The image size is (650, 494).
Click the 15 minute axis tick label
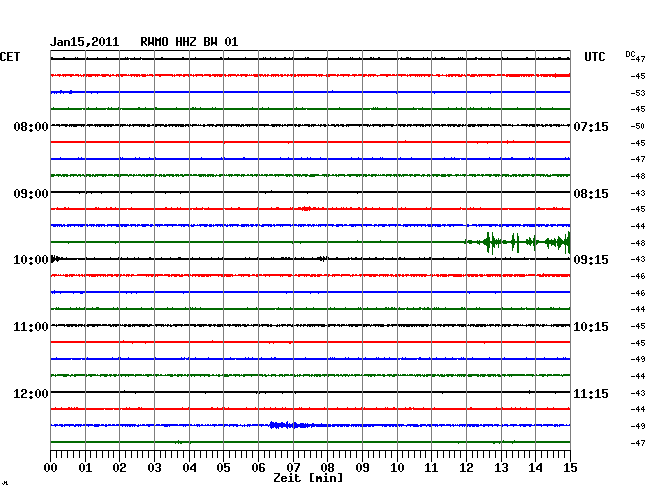click(570, 468)
